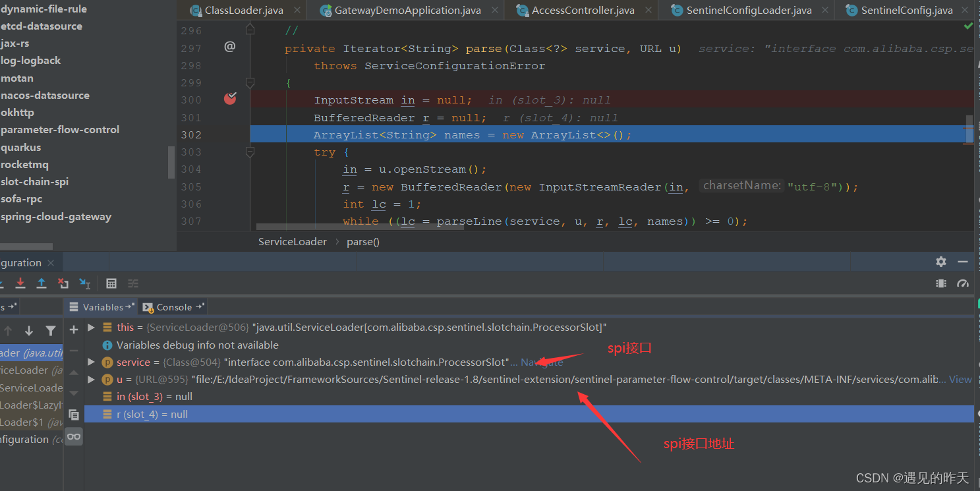Add a new watch with the plus icon
Image resolution: width=980 pixels, height=491 pixels.
click(74, 330)
